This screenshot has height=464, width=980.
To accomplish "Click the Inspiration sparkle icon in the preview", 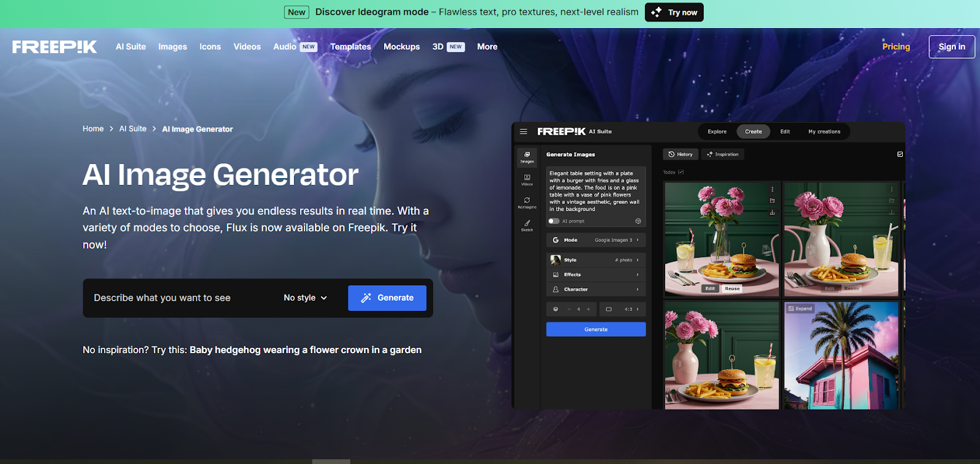I will [710, 154].
